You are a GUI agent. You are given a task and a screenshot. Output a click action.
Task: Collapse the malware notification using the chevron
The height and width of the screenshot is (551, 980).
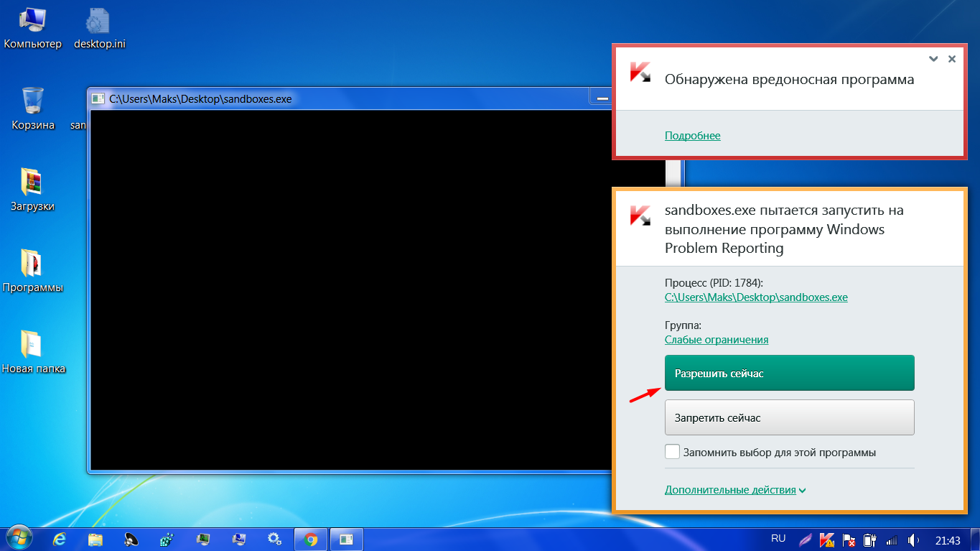(933, 59)
